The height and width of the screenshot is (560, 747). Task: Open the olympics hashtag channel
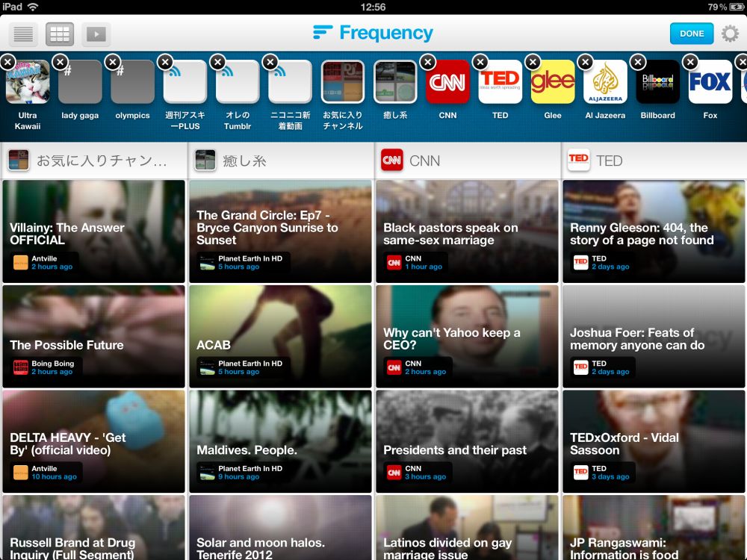(x=132, y=82)
